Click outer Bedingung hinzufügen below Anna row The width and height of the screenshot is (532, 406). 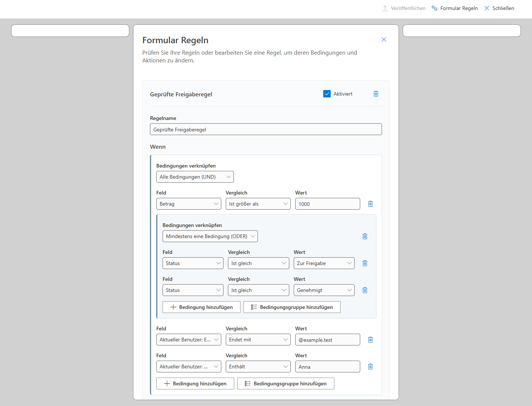pos(195,383)
